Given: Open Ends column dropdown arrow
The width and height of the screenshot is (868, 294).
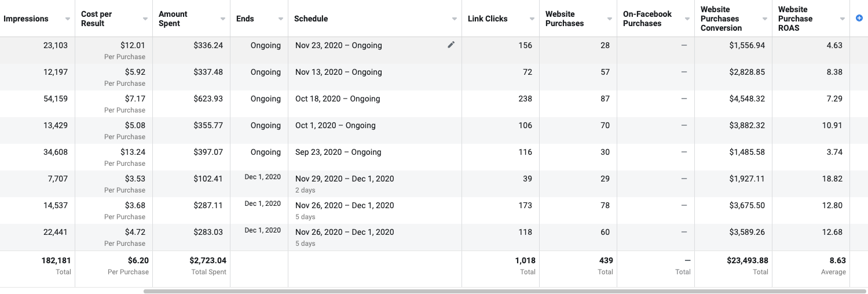Looking at the screenshot, I should click(281, 19).
